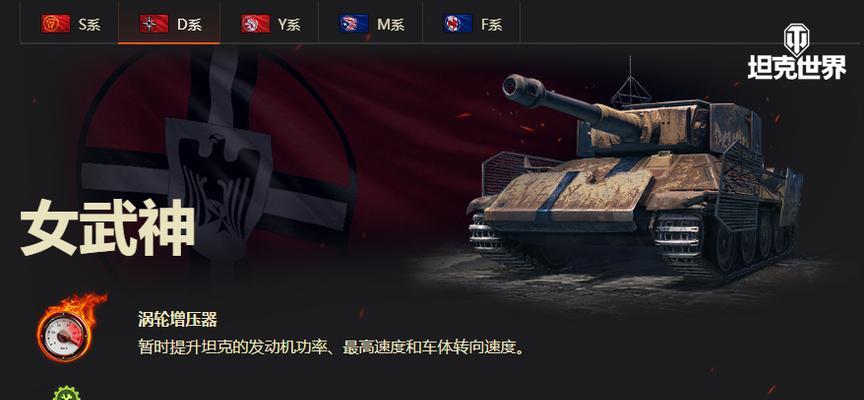Click the 涡轮增压器 skill heading

click(177, 320)
